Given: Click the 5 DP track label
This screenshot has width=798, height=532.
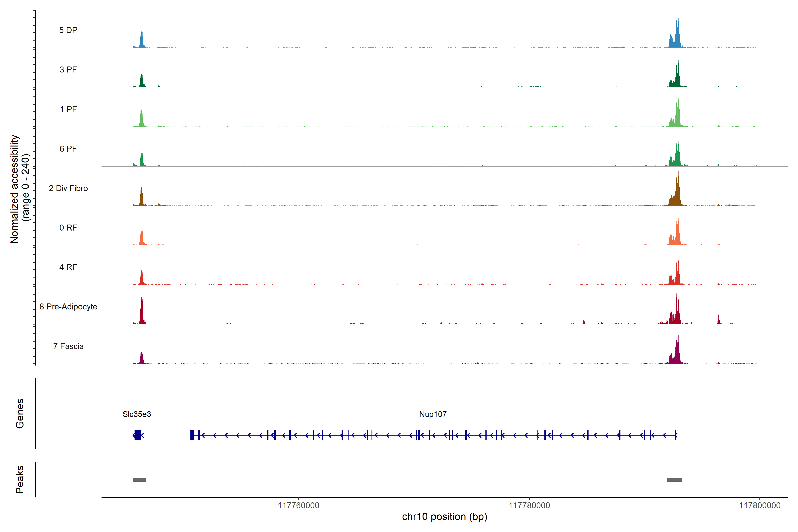Looking at the screenshot, I should coord(68,30).
